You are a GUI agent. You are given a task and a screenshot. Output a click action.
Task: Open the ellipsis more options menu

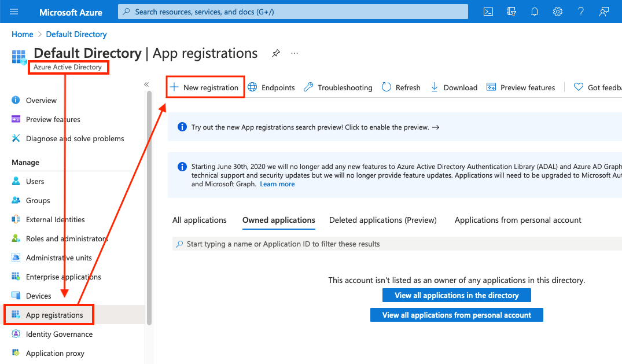point(295,53)
